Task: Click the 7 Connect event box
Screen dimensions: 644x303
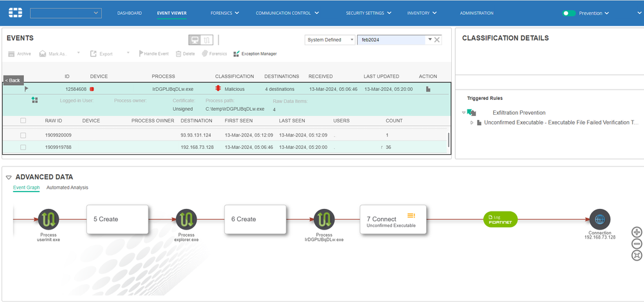Action: [393, 219]
